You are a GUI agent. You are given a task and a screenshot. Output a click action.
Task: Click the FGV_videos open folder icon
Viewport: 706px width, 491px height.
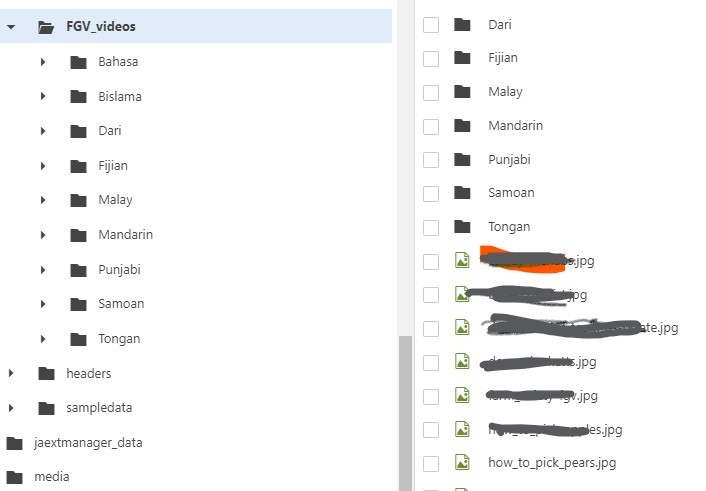(x=46, y=27)
